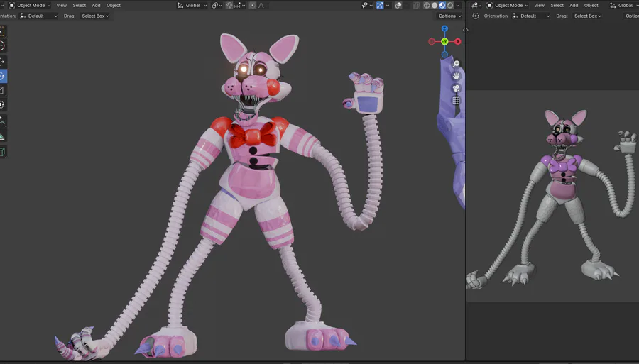The width and height of the screenshot is (639, 364).
Task: Switch to Material Preview shading
Action: [x=442, y=5]
